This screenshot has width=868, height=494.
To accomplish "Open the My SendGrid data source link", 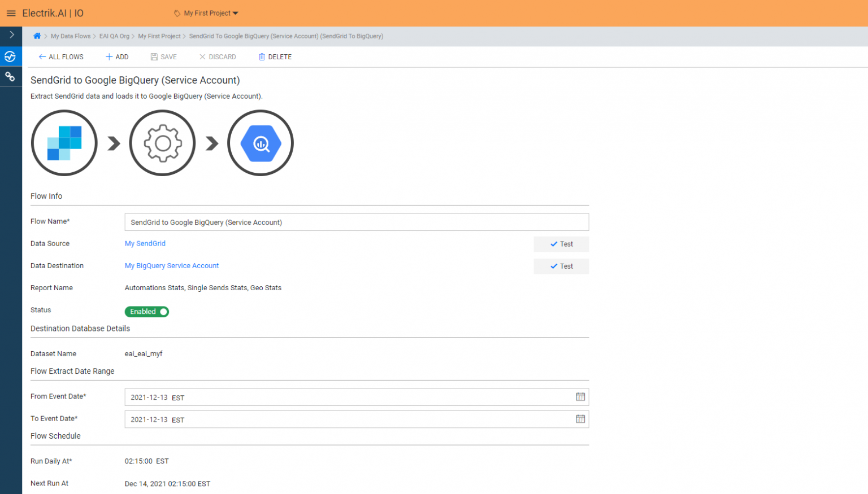I will pos(145,243).
